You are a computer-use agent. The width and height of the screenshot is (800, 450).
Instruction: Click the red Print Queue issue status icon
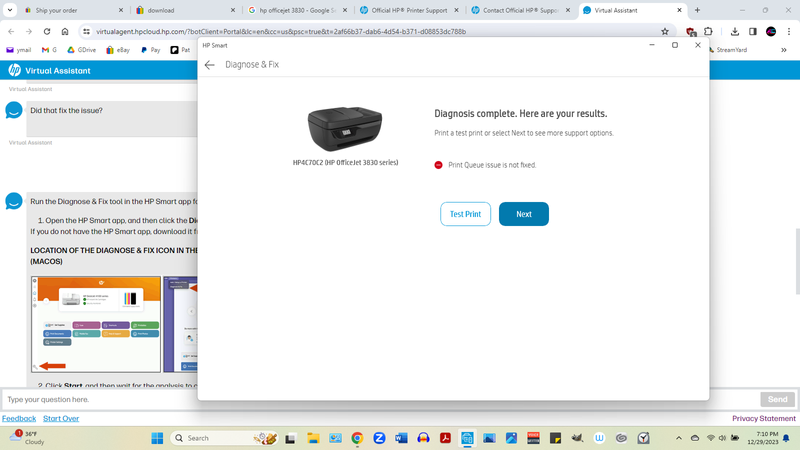pos(438,165)
